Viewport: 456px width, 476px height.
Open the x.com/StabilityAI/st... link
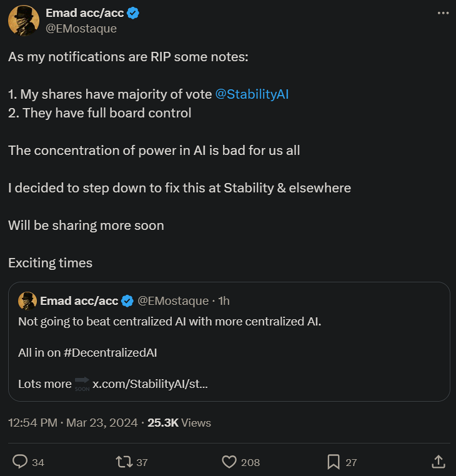(150, 384)
